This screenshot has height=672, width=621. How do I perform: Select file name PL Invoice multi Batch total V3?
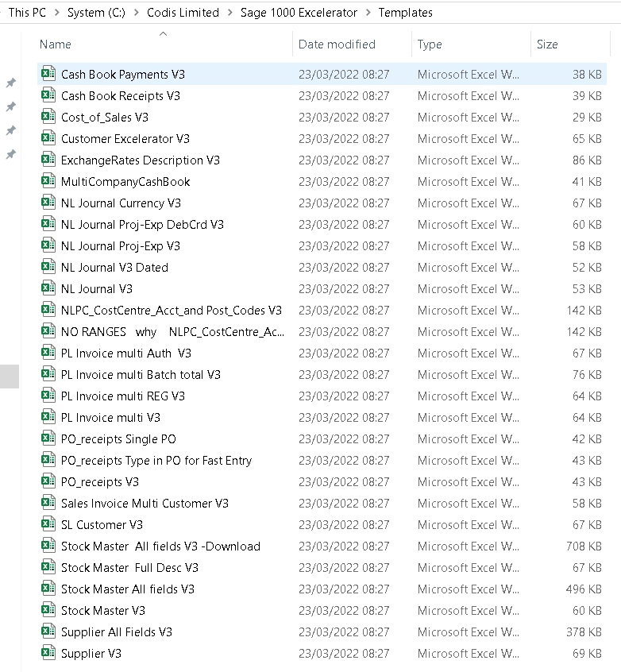click(141, 374)
